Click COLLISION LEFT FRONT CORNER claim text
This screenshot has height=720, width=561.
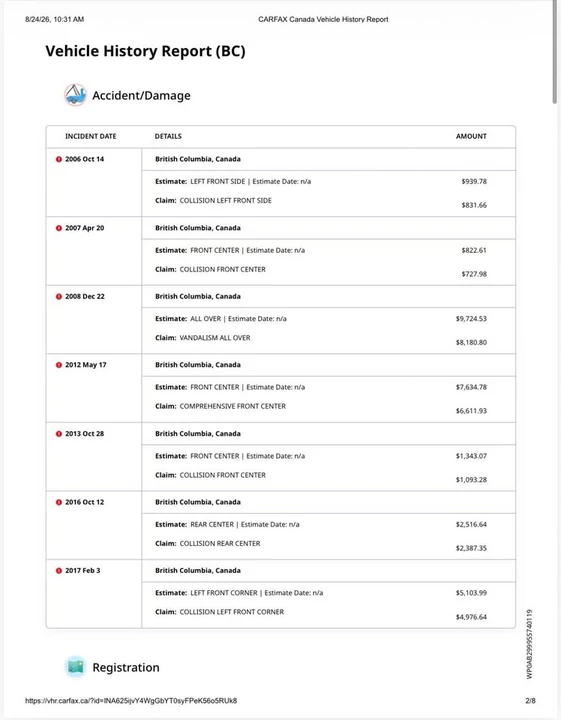click(x=232, y=612)
